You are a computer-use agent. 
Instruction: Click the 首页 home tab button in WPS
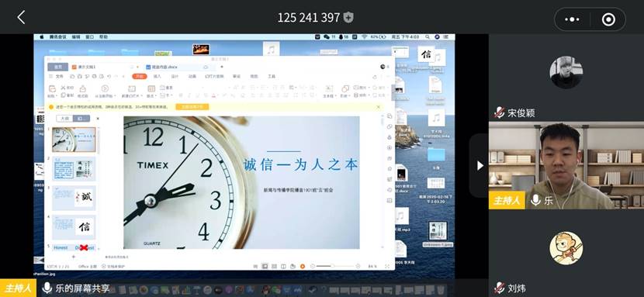tap(57, 67)
